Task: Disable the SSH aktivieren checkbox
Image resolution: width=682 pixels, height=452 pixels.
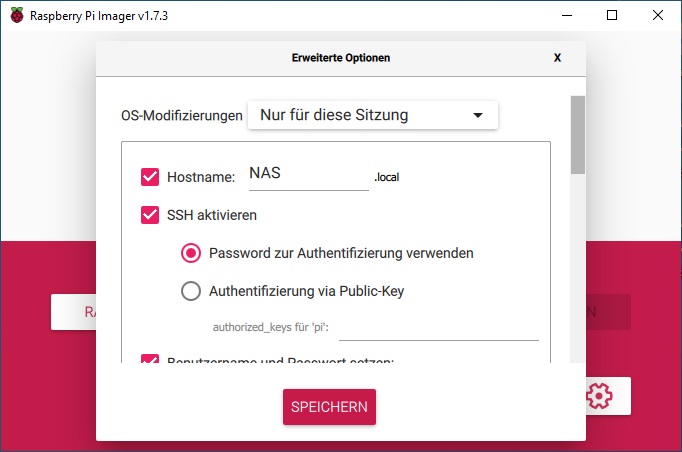Action: (x=150, y=215)
